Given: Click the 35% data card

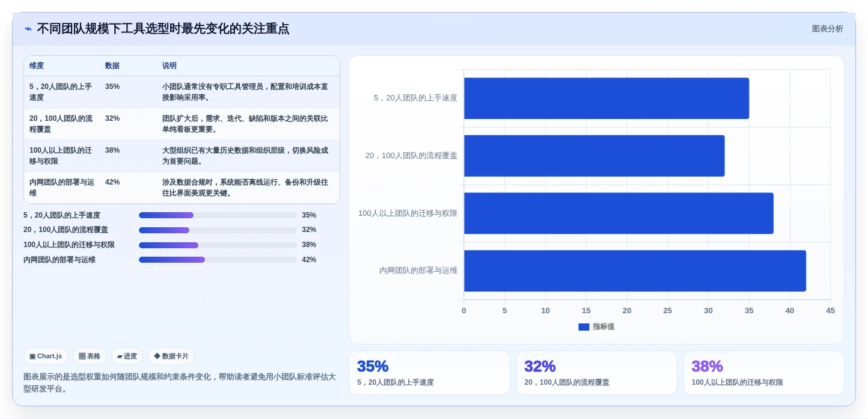Looking at the screenshot, I should [429, 373].
